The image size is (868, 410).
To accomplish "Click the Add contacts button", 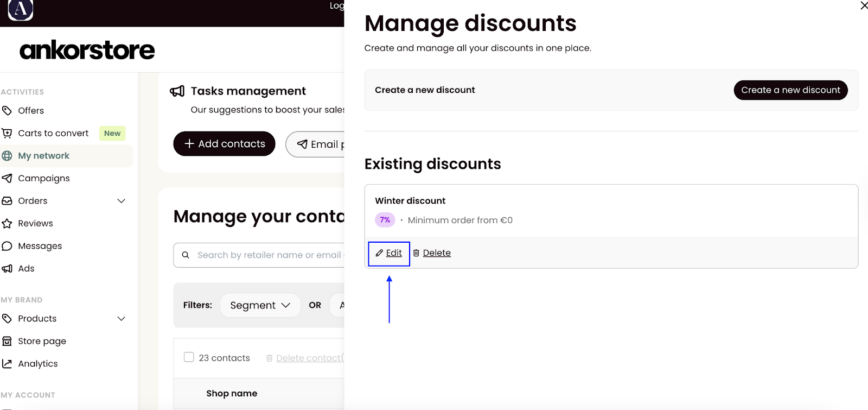I will [225, 144].
